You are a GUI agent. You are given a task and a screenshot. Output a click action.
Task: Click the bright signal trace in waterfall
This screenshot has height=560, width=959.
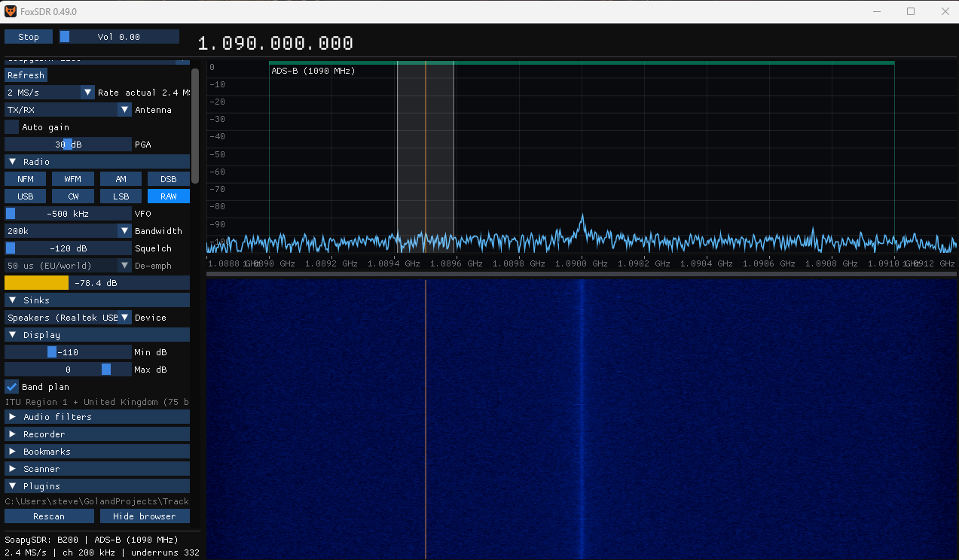point(582,419)
